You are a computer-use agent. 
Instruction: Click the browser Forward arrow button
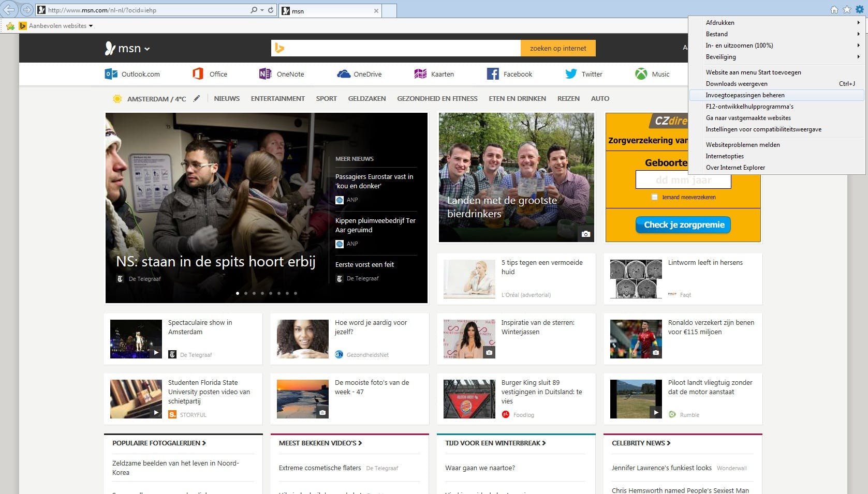coord(26,10)
